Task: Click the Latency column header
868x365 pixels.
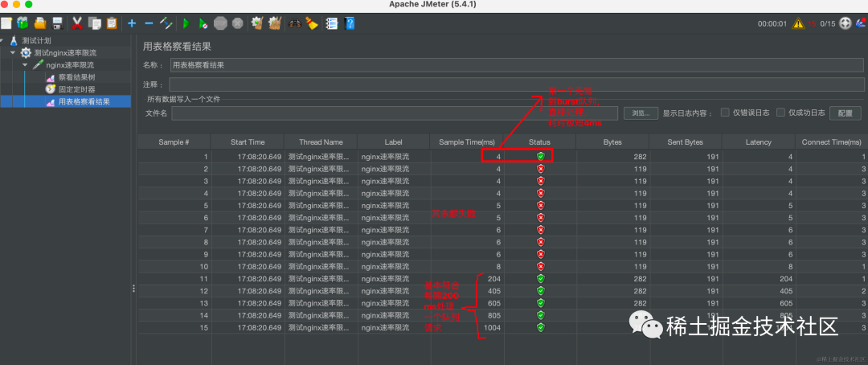Action: (x=759, y=141)
